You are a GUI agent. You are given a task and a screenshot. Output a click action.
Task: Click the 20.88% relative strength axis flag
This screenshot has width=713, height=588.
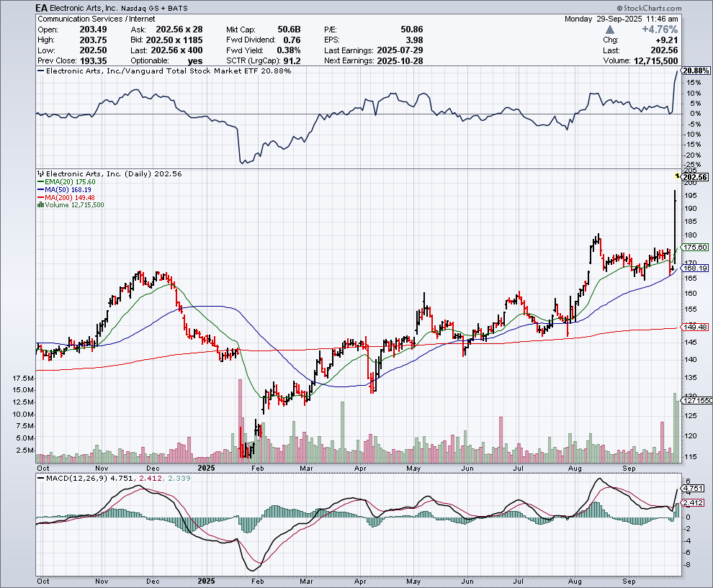(696, 71)
